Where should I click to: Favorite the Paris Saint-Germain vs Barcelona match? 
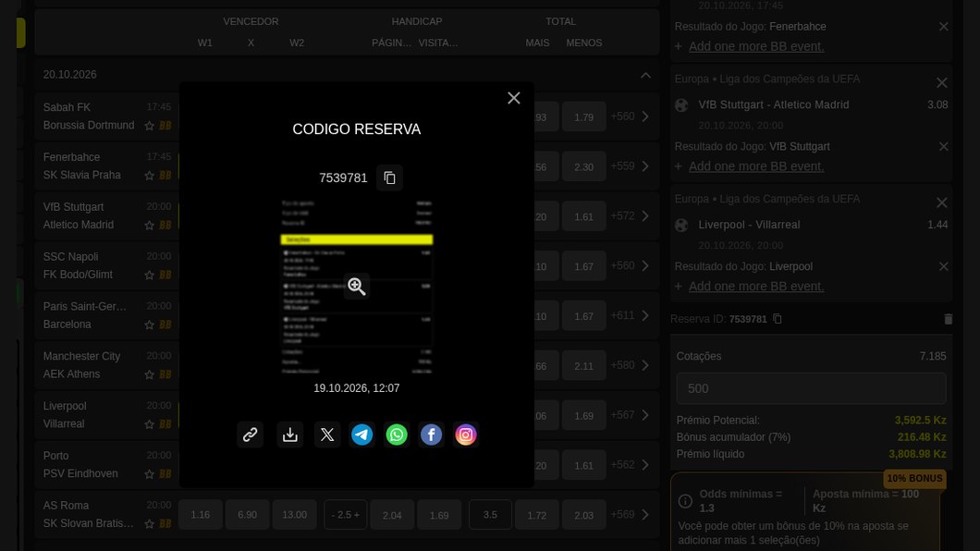pyautogui.click(x=150, y=324)
